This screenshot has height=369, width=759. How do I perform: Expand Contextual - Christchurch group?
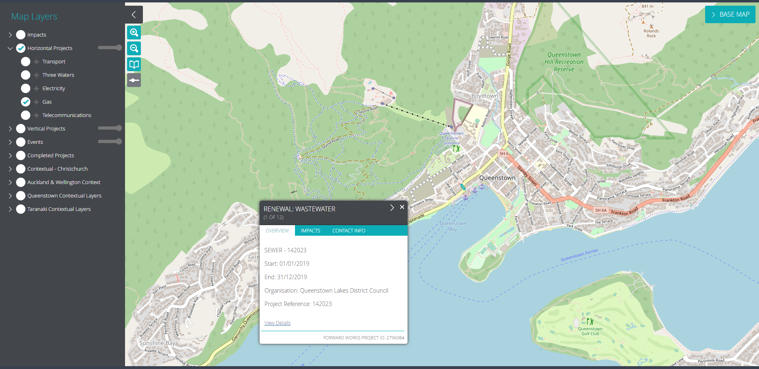tap(10, 169)
